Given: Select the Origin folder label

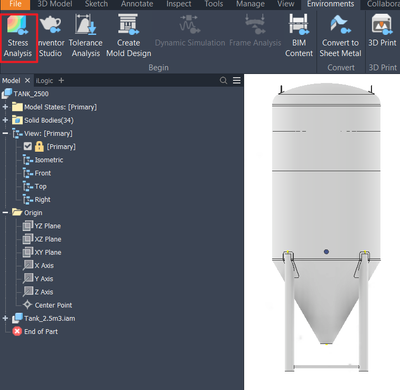Looking at the screenshot, I should coord(33,213).
